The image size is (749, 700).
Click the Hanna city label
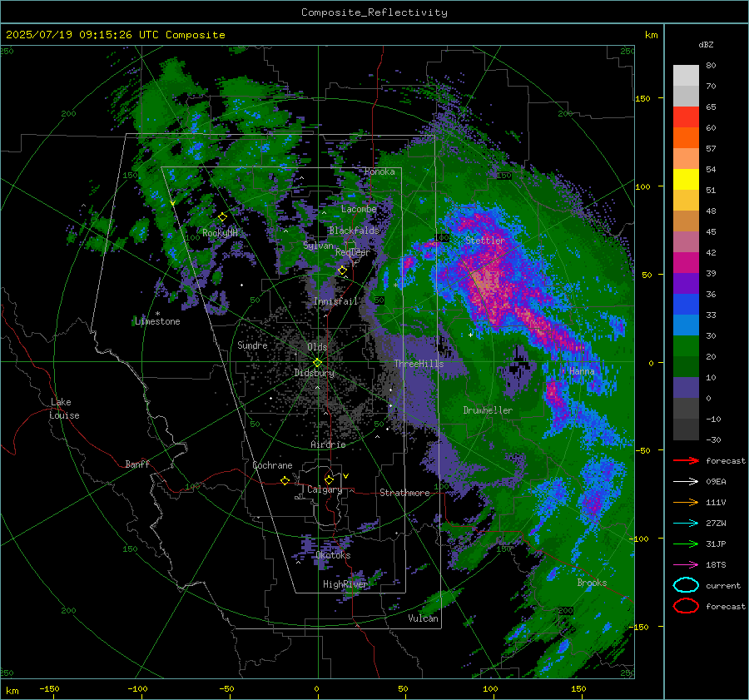coord(582,371)
